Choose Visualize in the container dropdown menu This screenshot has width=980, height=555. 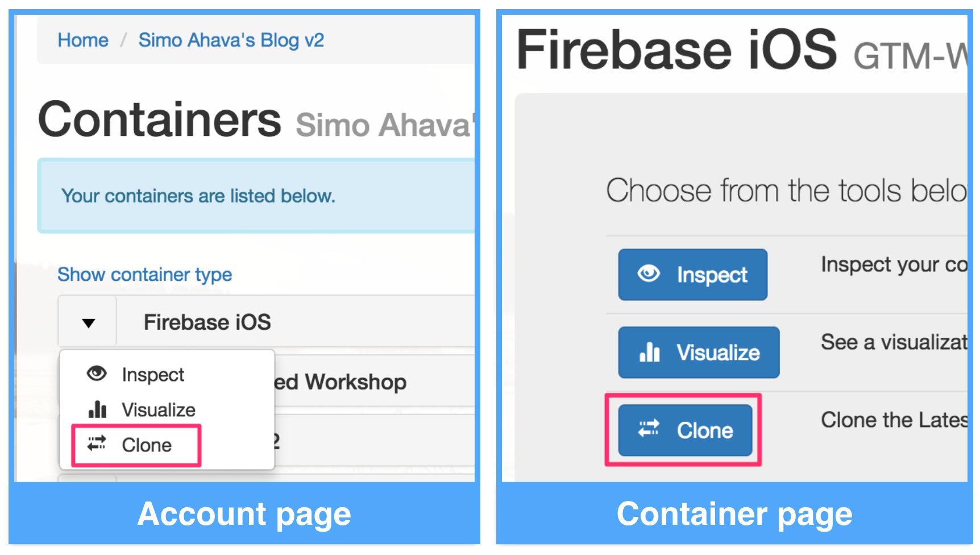[159, 409]
